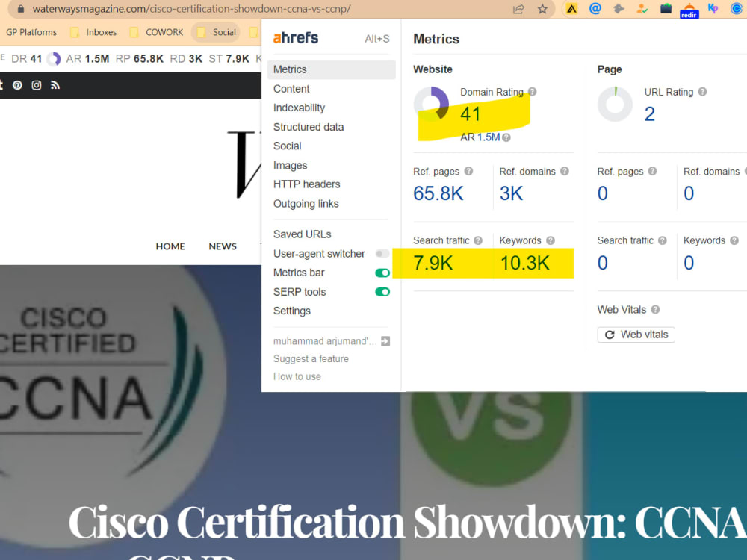Open the Instagram social icon
Viewport: 747px width, 560px height.
(36, 85)
